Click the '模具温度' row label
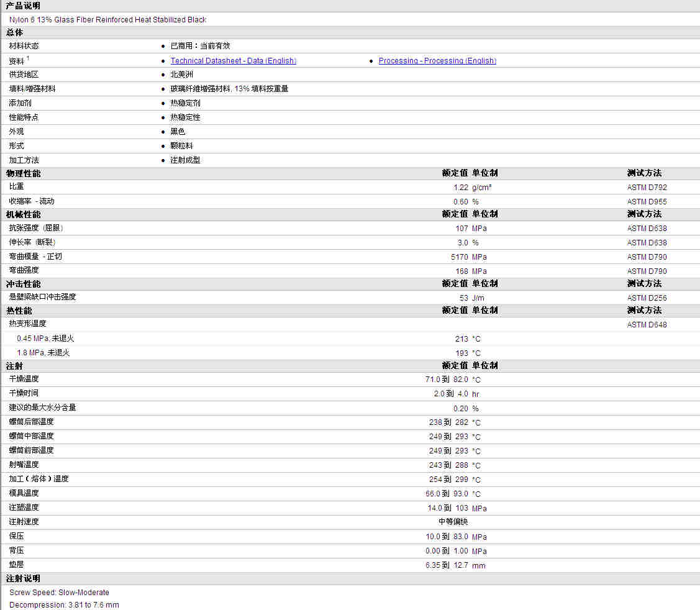Image resolution: width=700 pixels, height=610 pixels. pyautogui.click(x=24, y=493)
